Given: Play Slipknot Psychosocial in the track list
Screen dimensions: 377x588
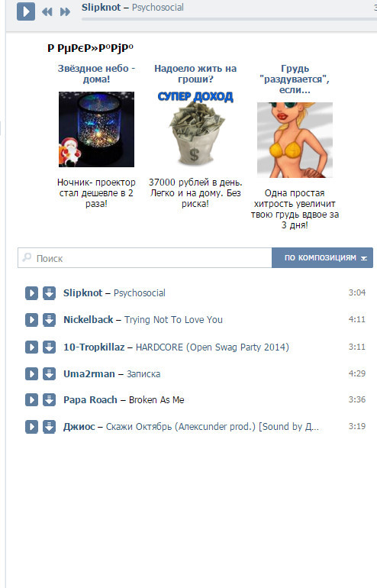Looking at the screenshot, I should [x=31, y=293].
